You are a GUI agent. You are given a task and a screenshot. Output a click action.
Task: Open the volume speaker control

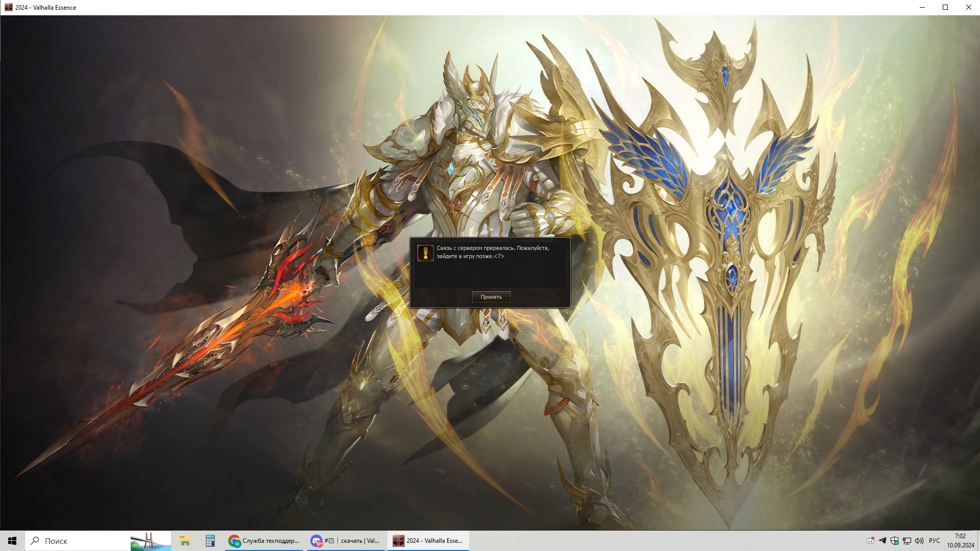pyautogui.click(x=919, y=541)
